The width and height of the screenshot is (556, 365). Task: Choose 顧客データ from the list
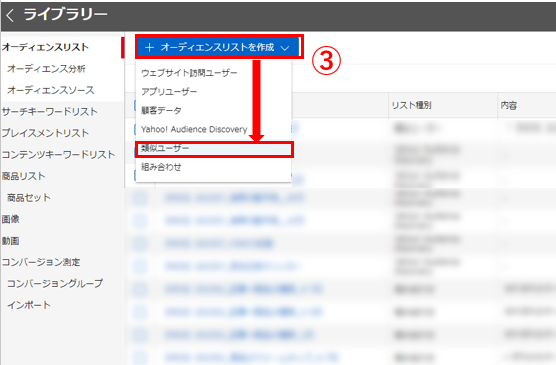pyautogui.click(x=161, y=111)
